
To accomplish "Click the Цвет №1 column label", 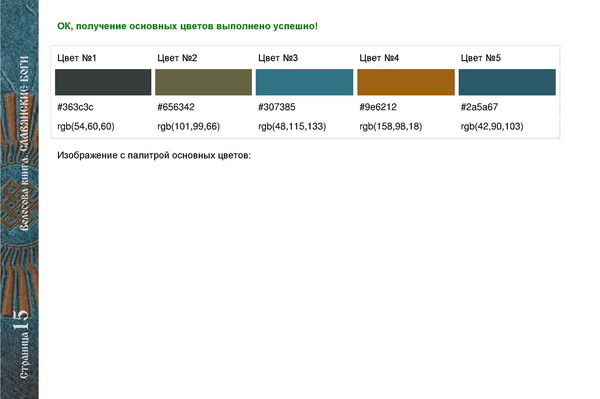I will tap(77, 58).
